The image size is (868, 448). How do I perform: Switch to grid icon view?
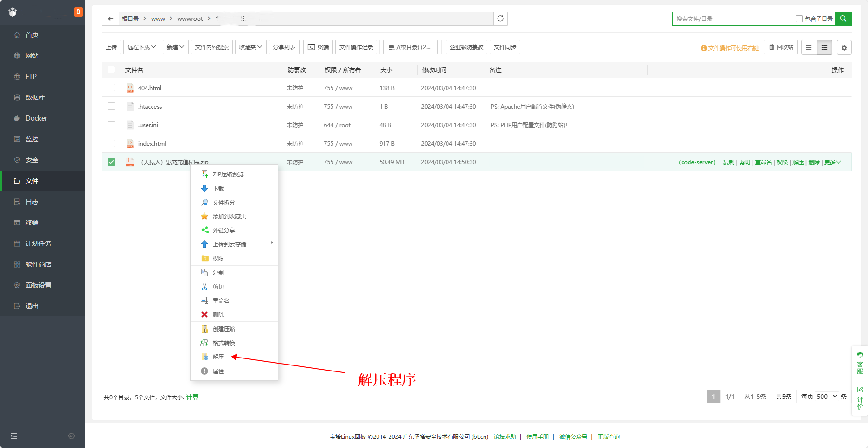[x=809, y=47]
